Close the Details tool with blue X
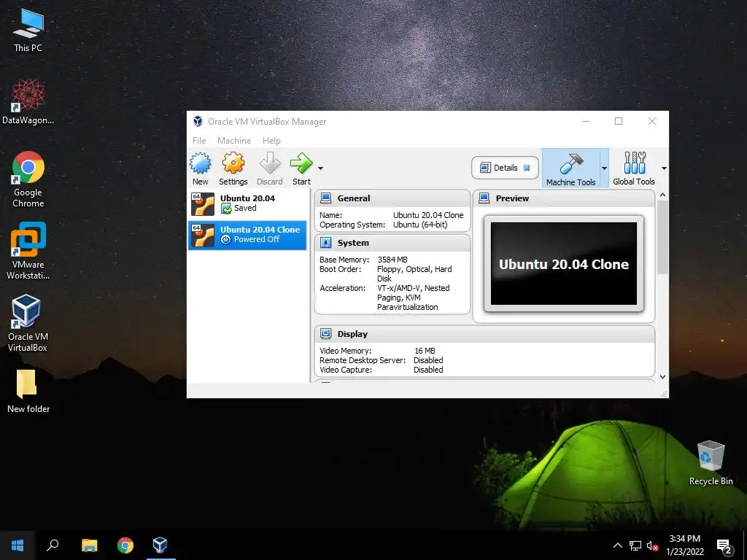The width and height of the screenshot is (747, 560). click(527, 168)
